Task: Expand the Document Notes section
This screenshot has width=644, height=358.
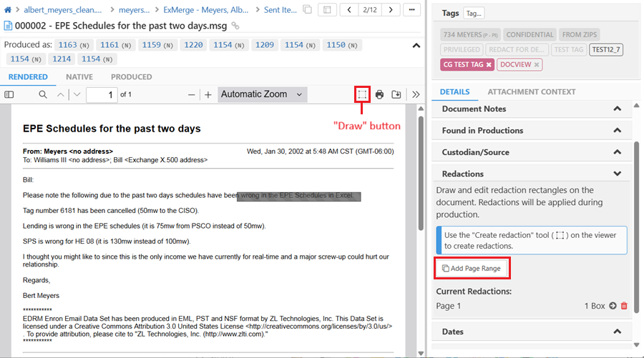Action: click(x=531, y=109)
